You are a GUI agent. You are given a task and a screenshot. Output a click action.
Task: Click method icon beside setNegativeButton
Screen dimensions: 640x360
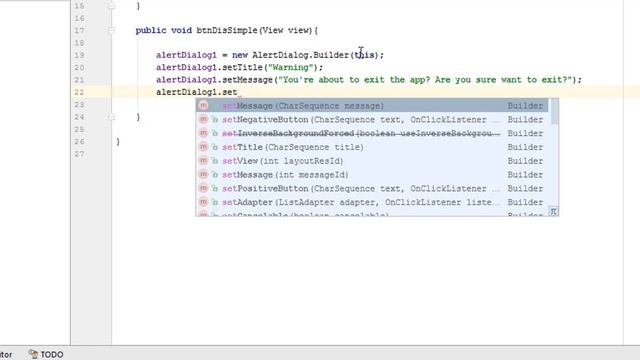coord(203,119)
